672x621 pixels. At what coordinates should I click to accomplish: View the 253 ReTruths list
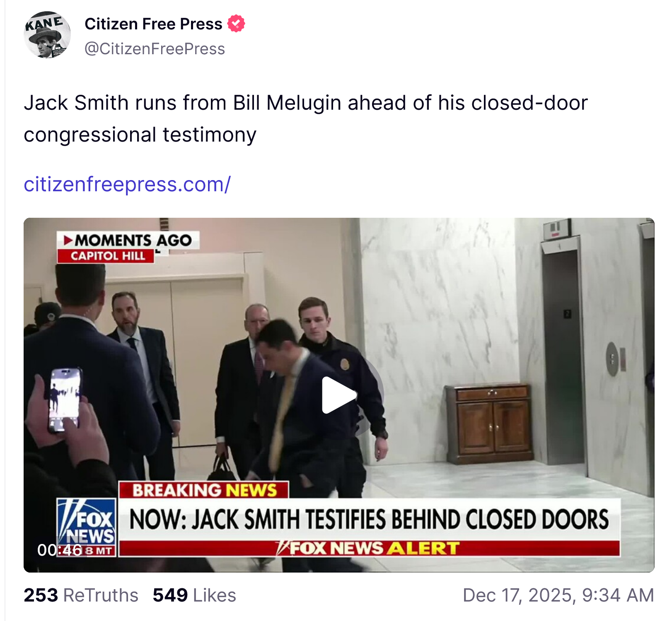tap(81, 595)
